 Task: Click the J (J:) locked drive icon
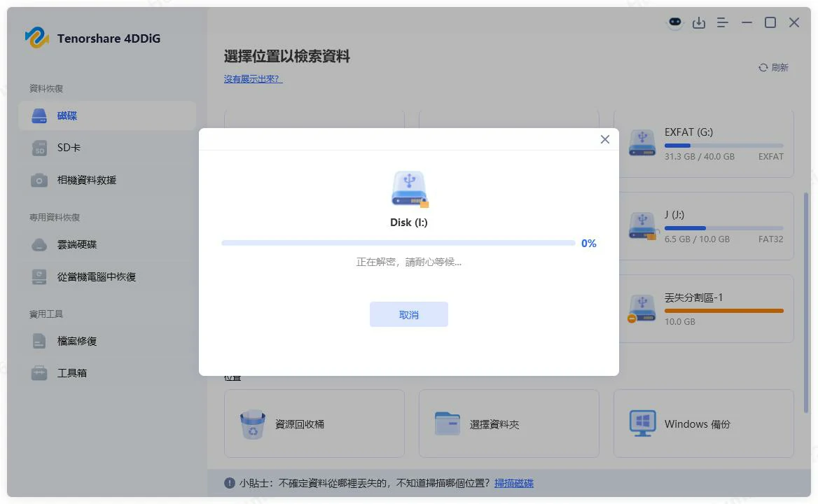click(x=642, y=225)
